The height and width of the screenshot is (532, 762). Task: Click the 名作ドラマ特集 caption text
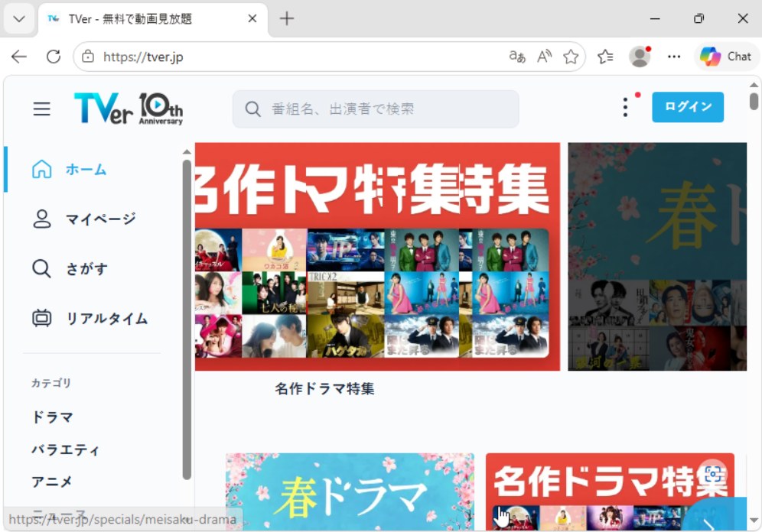pos(324,388)
